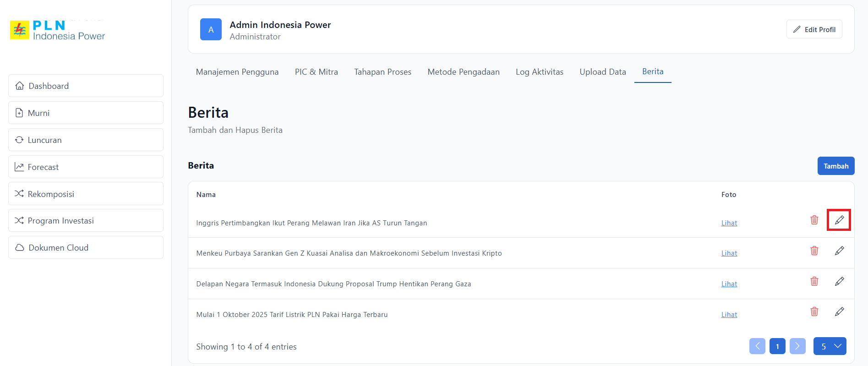
Task: Go to next page with right chevron
Action: click(x=797, y=346)
